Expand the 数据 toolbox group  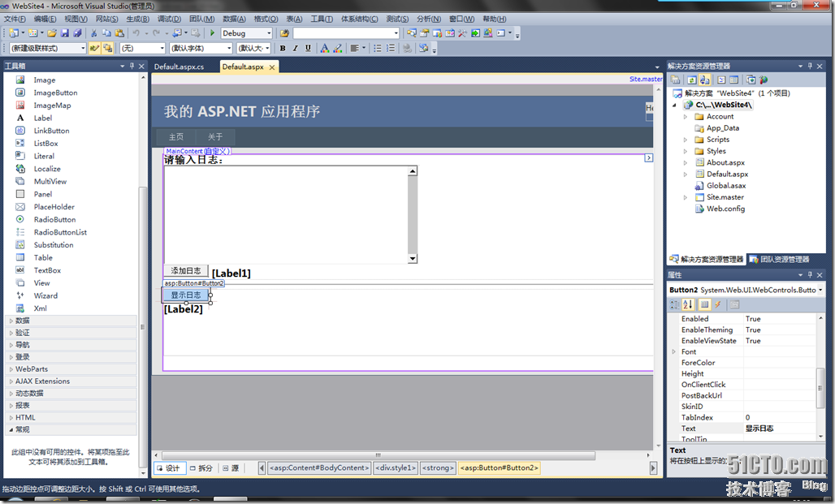11,321
